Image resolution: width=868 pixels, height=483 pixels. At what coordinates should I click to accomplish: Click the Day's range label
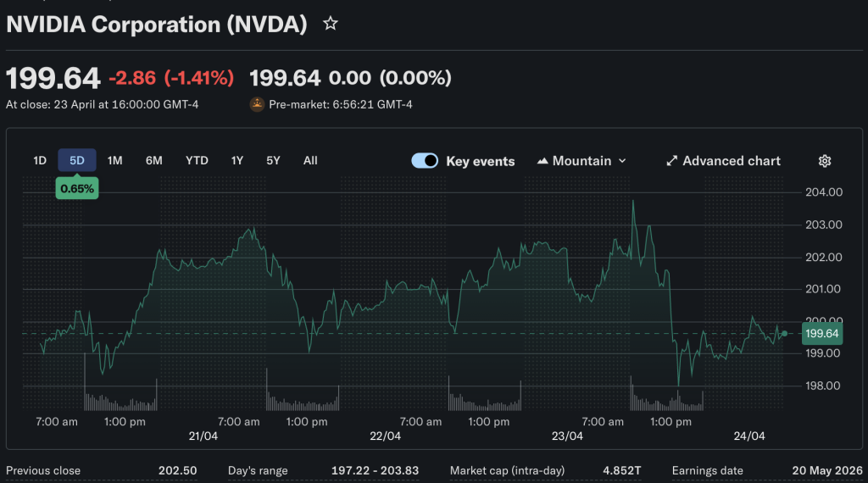click(258, 470)
